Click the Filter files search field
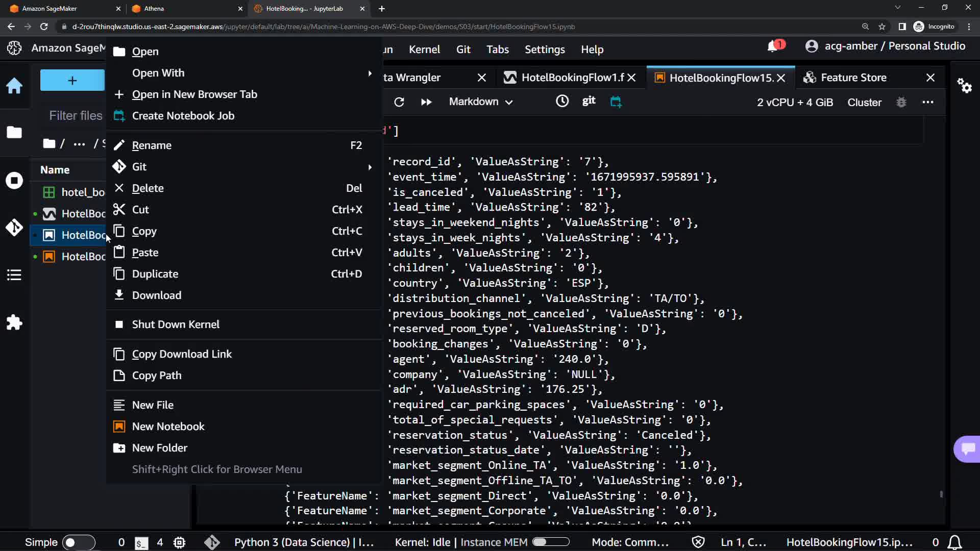The image size is (980, 551). click(76, 116)
